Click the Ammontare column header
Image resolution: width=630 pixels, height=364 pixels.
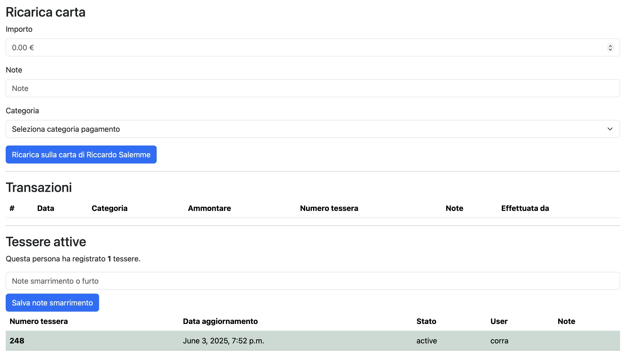point(209,208)
